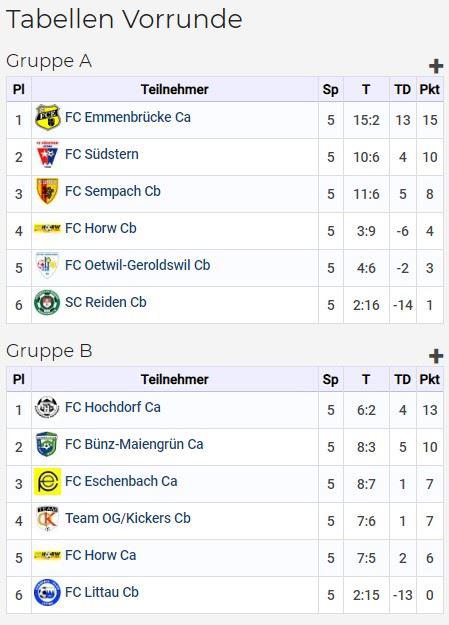Click the blue FC Littau Cb logo
The height and width of the screenshot is (625, 449).
pyautogui.click(x=47, y=593)
